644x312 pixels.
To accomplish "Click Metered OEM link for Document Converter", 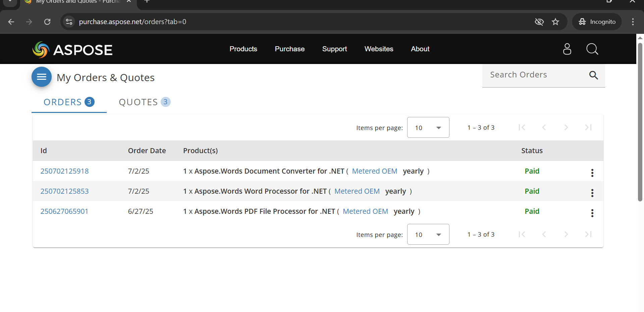I will pyautogui.click(x=374, y=171).
